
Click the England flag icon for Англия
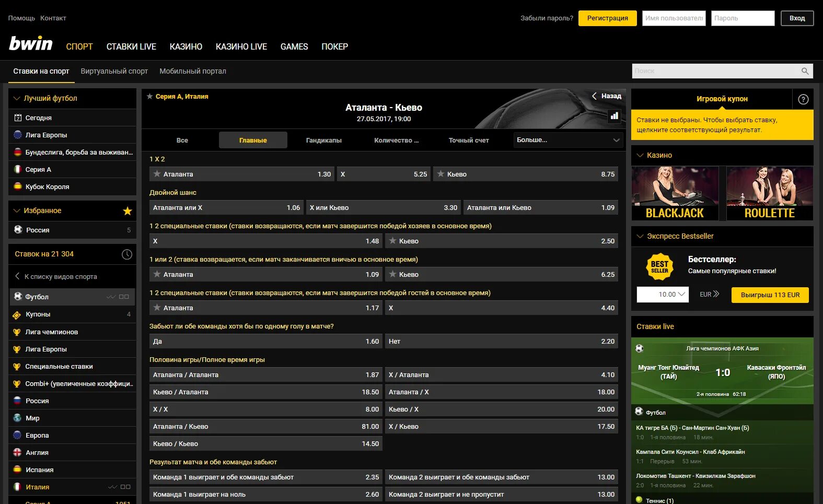17,452
